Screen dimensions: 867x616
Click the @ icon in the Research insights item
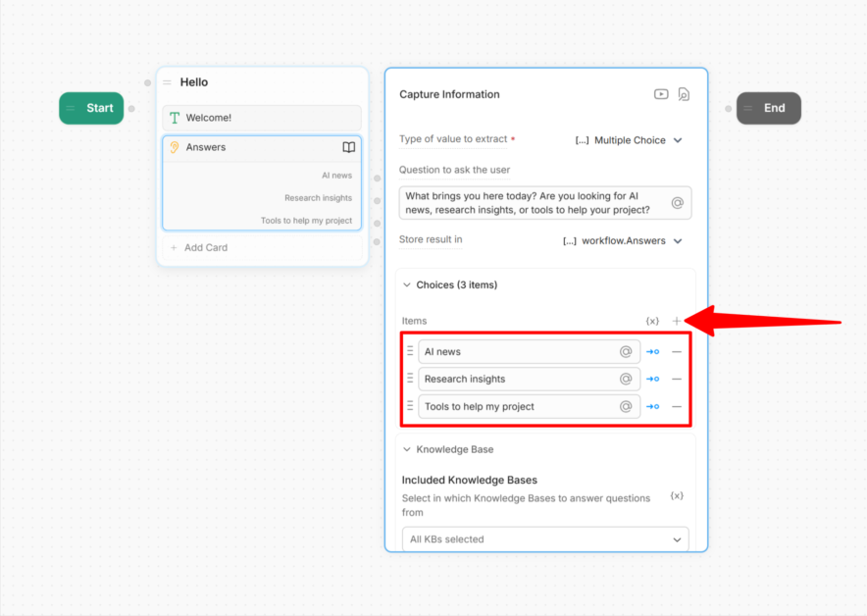(x=626, y=379)
